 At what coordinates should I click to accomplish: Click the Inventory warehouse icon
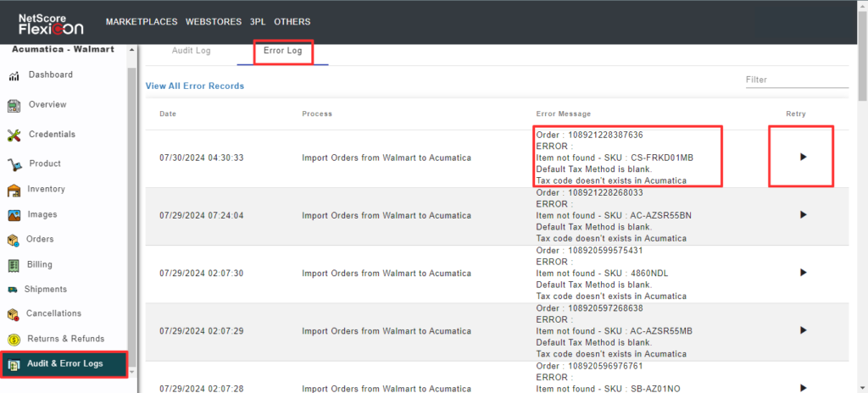click(14, 191)
